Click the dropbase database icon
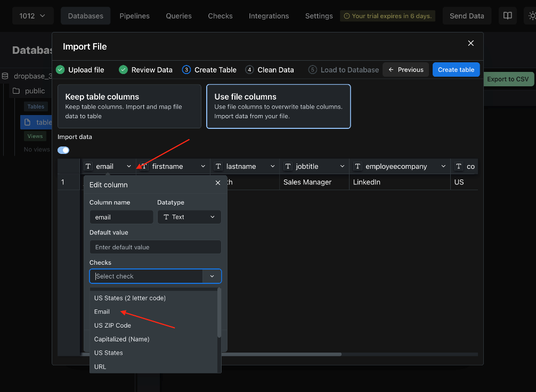The image size is (536, 392). pos(5,76)
